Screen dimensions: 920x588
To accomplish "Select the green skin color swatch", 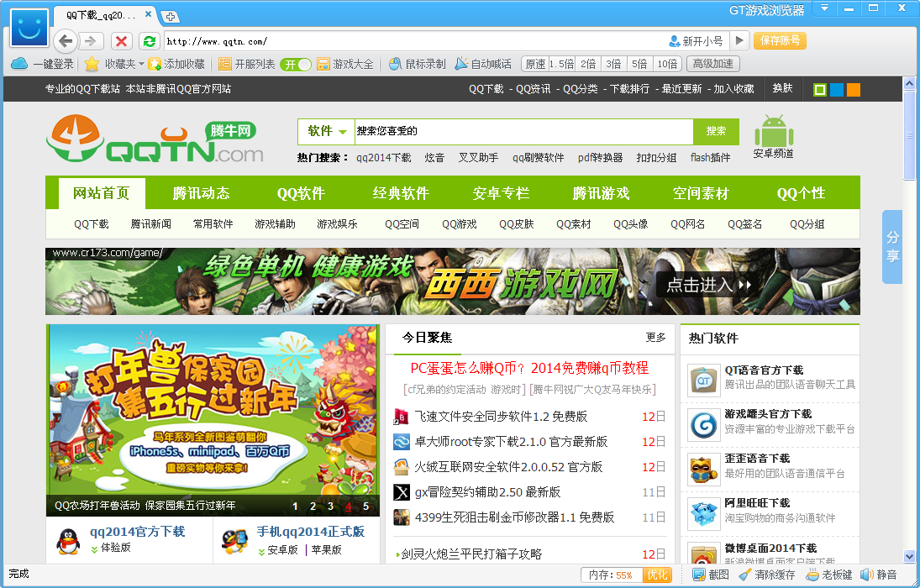I will (x=820, y=90).
